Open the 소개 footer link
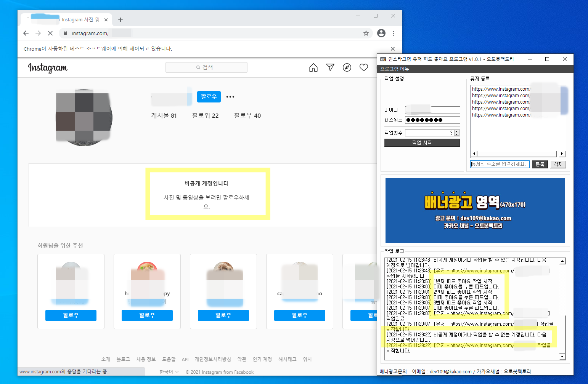The height and width of the screenshot is (384, 588). pyautogui.click(x=106, y=359)
